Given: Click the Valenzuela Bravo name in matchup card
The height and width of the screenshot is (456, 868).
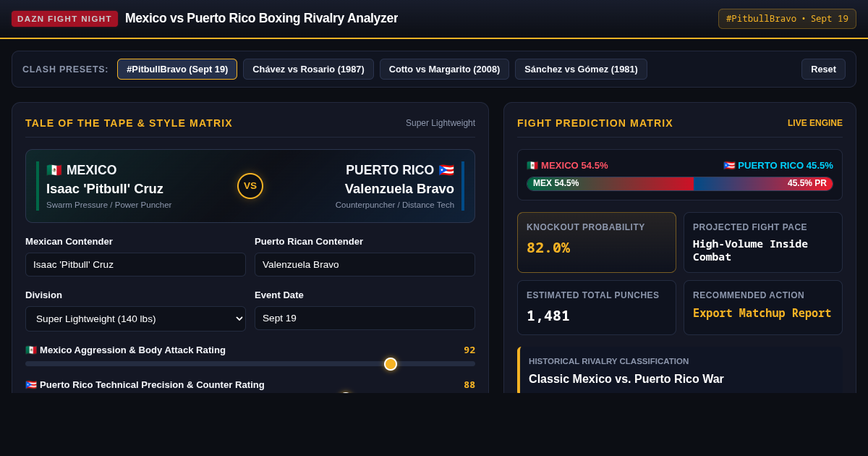Looking at the screenshot, I should tap(399, 189).
